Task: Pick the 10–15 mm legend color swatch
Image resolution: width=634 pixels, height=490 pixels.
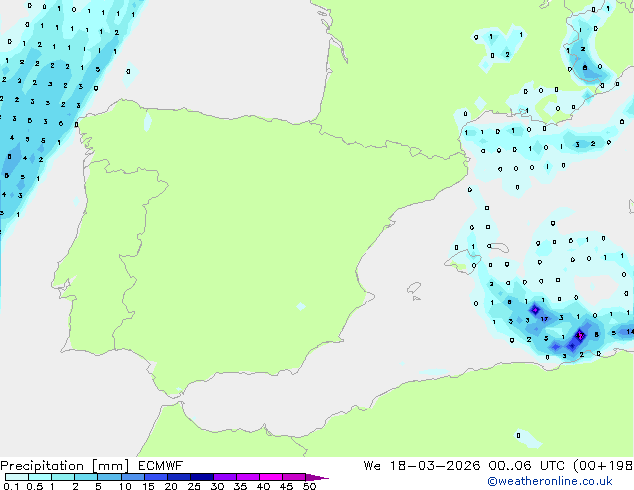Action: click(132, 477)
